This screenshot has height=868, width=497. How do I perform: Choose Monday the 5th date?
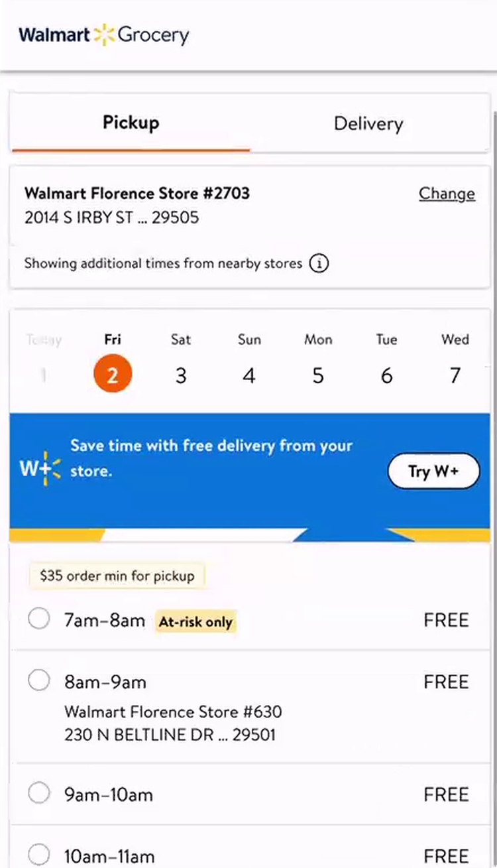pyautogui.click(x=318, y=375)
